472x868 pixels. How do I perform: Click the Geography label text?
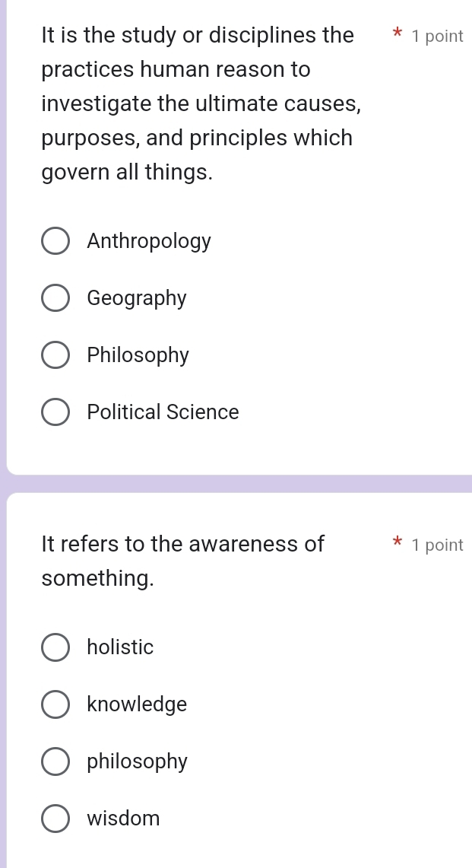click(137, 298)
